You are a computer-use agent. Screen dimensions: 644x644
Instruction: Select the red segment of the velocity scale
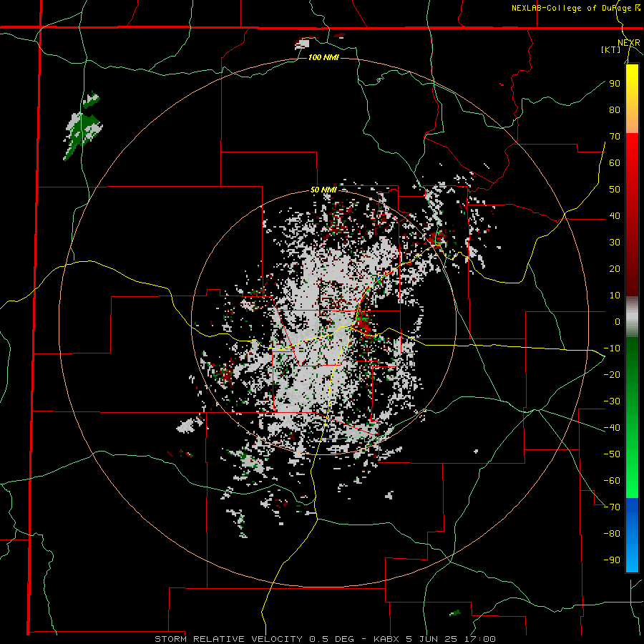pyautogui.click(x=632, y=215)
